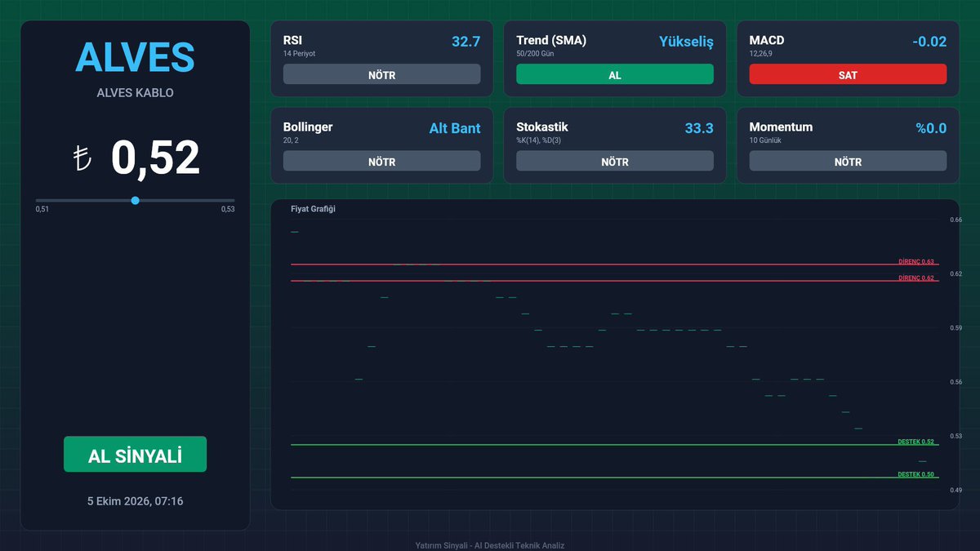Select the NÖTR badge under Bollinger
This screenshot has width=980, height=551.
382,162
